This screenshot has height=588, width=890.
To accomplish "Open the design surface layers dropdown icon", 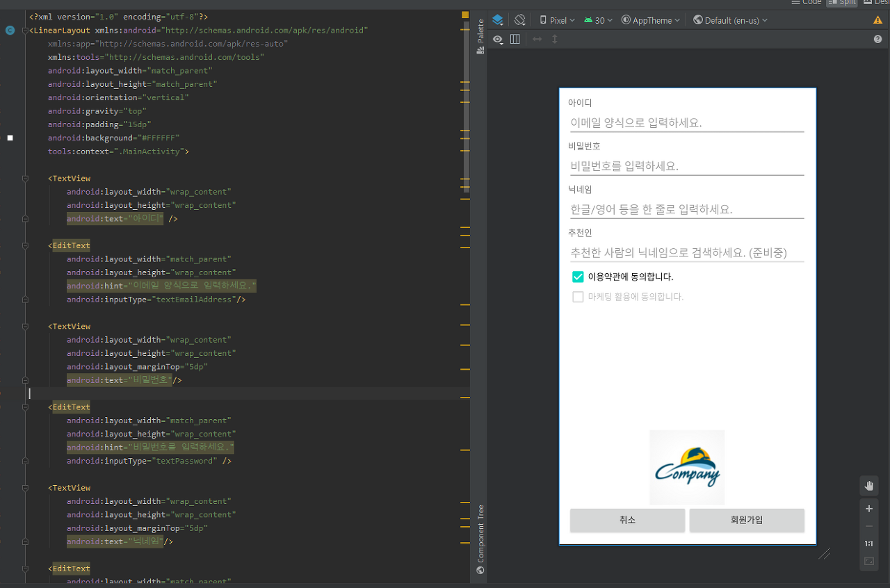I will (498, 20).
